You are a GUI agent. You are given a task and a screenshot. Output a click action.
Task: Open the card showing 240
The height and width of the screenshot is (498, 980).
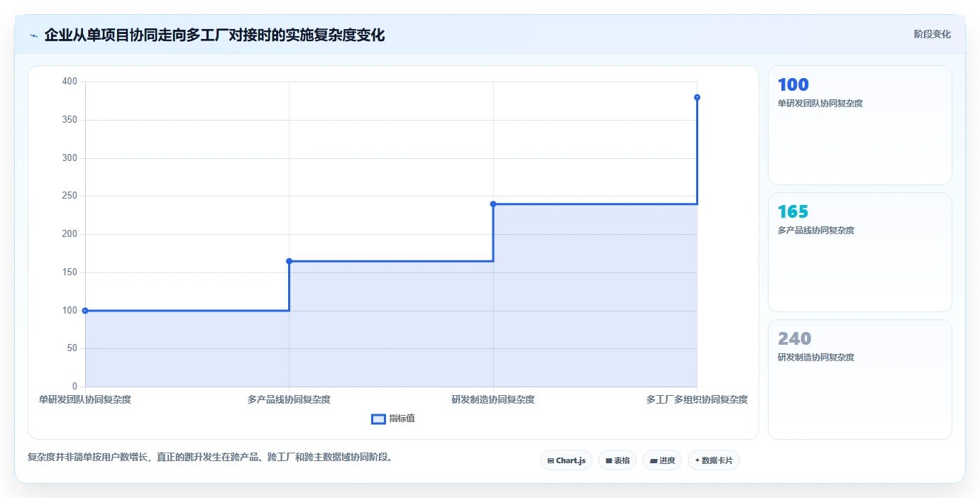tap(859, 380)
